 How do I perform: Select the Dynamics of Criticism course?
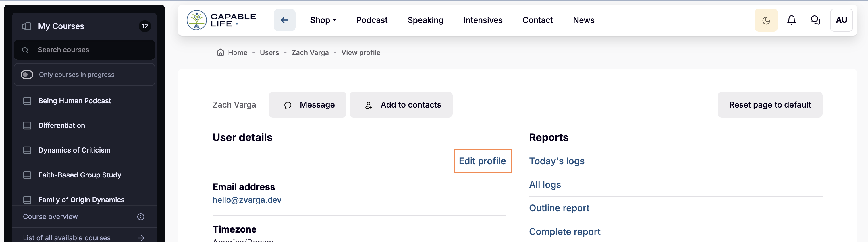(74, 150)
